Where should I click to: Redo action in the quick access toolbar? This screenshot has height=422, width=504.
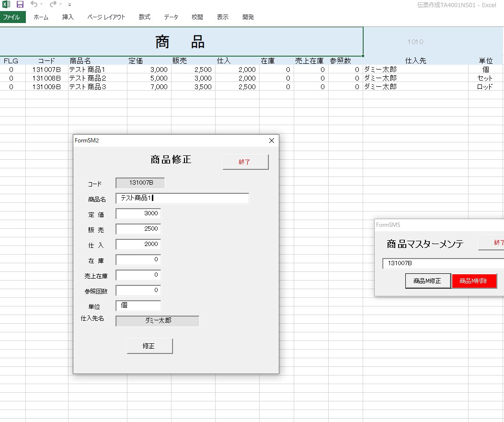53,4
